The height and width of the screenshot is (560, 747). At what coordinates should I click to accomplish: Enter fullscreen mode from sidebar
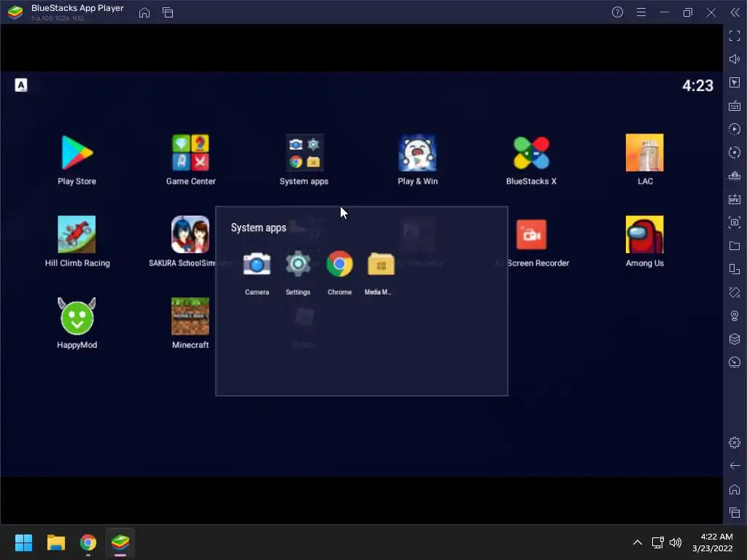735,36
